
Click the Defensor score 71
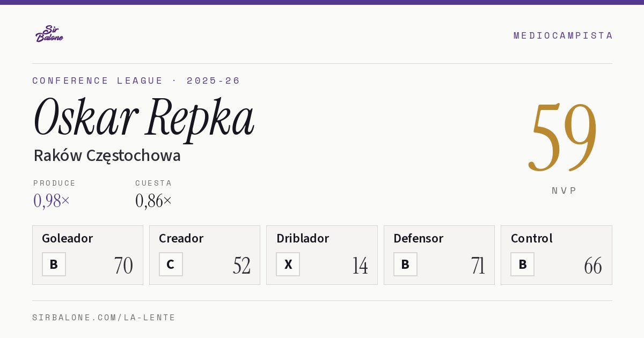(x=478, y=266)
